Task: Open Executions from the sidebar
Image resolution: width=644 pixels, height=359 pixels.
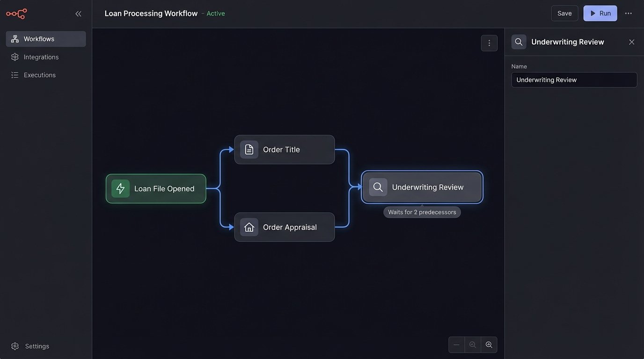Action: click(39, 75)
